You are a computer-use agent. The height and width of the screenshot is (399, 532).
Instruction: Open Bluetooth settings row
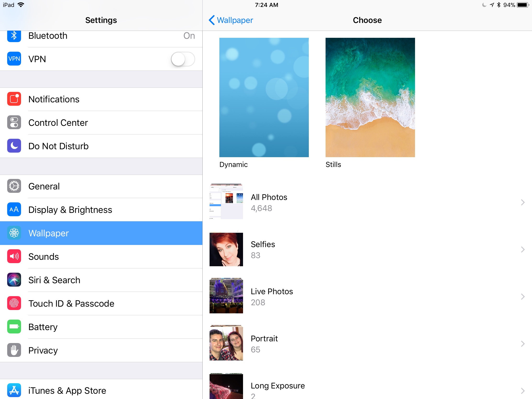[101, 36]
